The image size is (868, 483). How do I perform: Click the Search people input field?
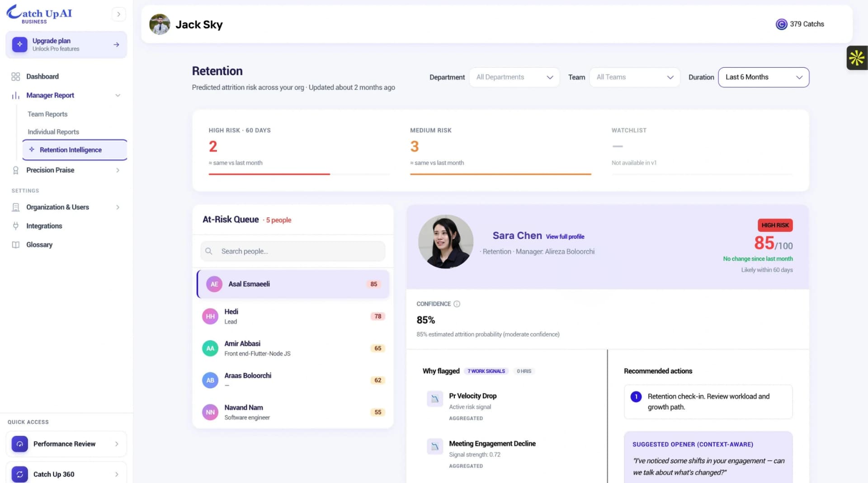point(293,251)
